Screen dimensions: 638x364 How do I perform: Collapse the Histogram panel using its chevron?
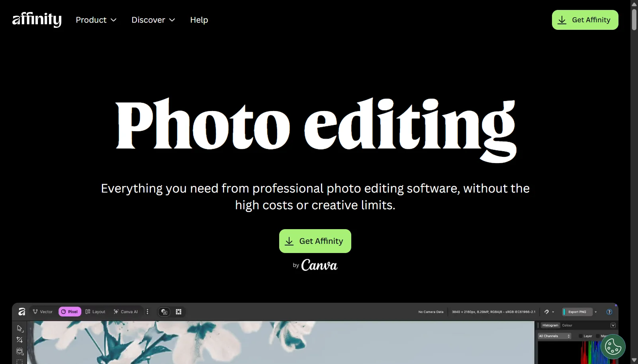(x=613, y=325)
